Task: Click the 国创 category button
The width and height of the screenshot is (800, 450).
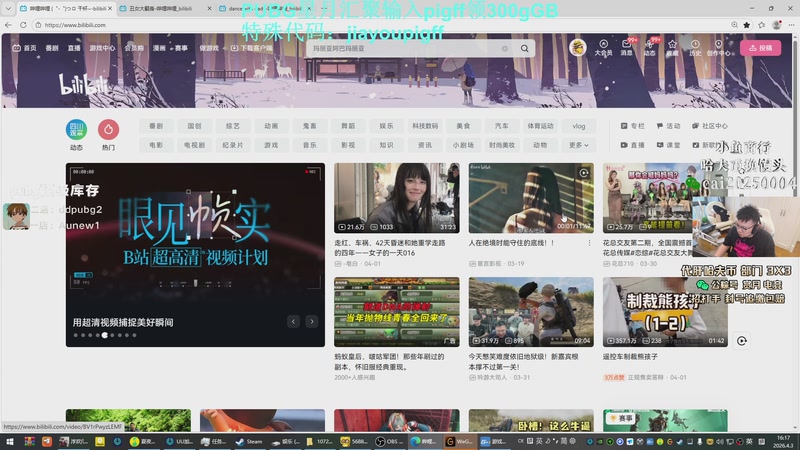Action: coord(194,126)
